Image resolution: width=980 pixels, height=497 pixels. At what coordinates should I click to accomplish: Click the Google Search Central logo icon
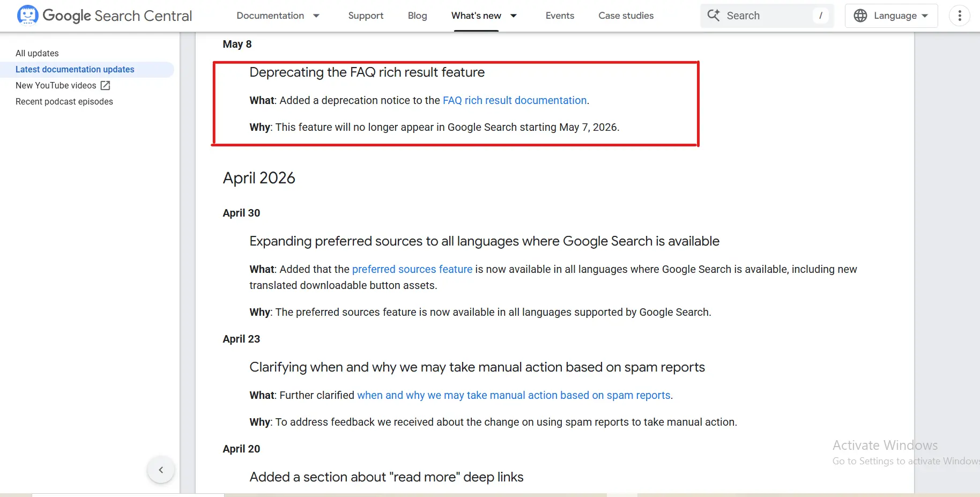pos(28,15)
